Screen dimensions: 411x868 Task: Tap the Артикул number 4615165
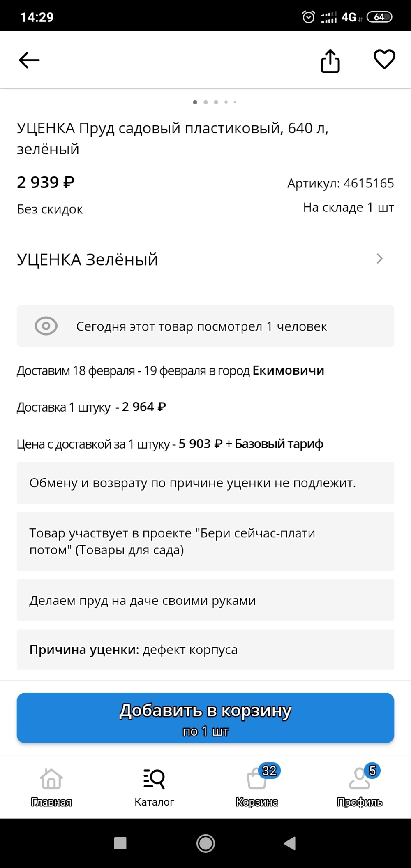(x=368, y=183)
